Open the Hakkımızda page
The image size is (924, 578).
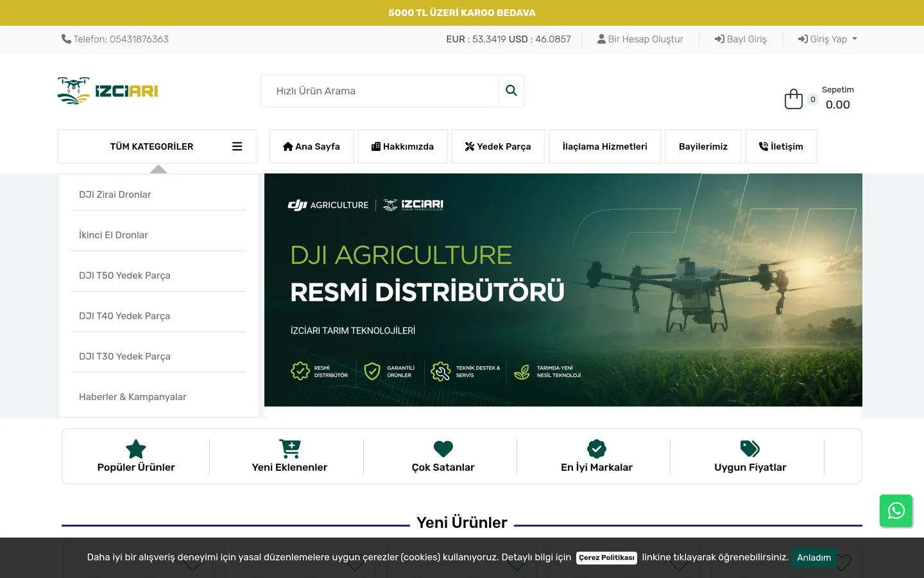[x=402, y=146]
